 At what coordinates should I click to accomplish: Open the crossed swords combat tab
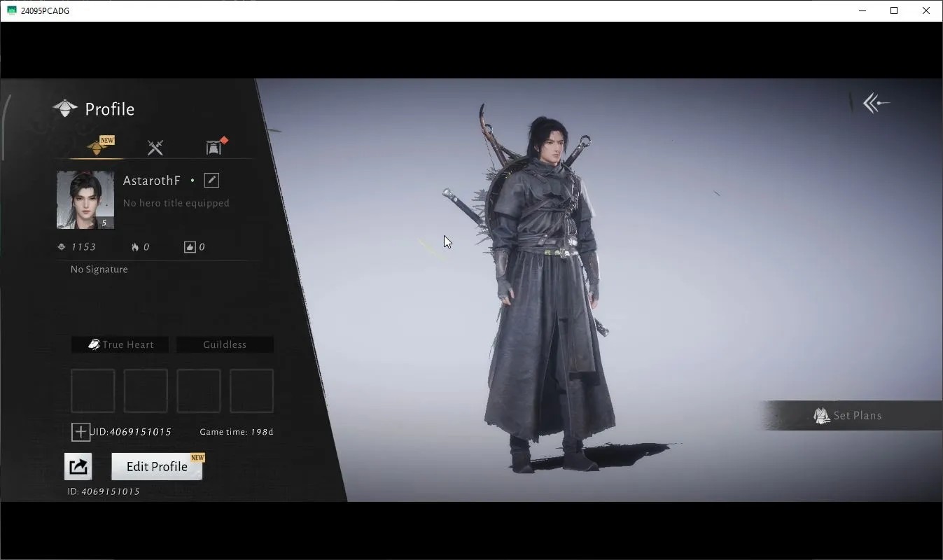pos(155,147)
